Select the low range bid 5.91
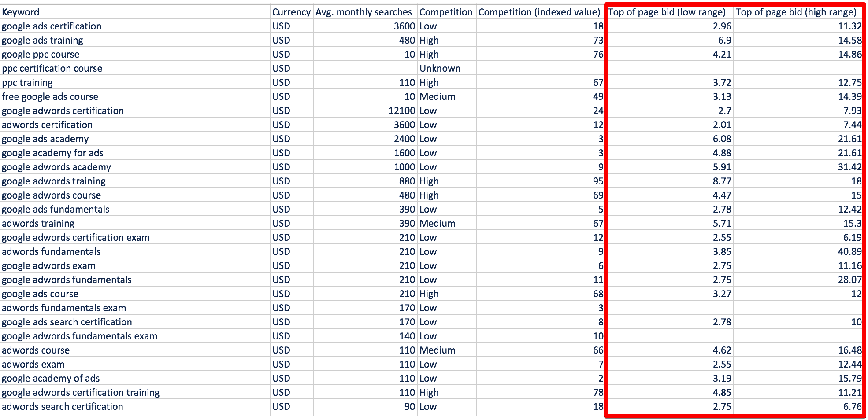 670,167
